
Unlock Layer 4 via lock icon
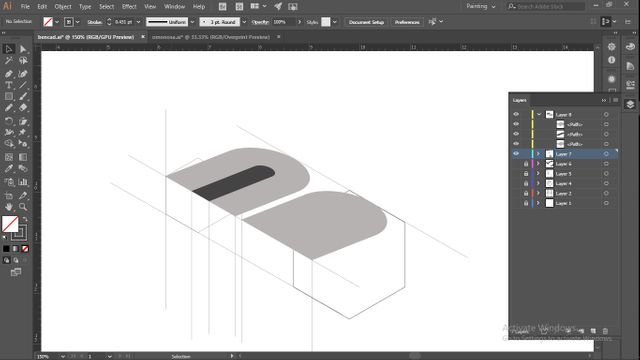pos(526,183)
